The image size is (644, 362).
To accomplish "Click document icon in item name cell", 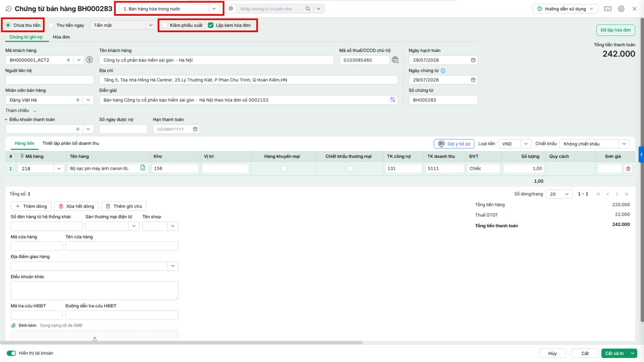I will [x=143, y=168].
